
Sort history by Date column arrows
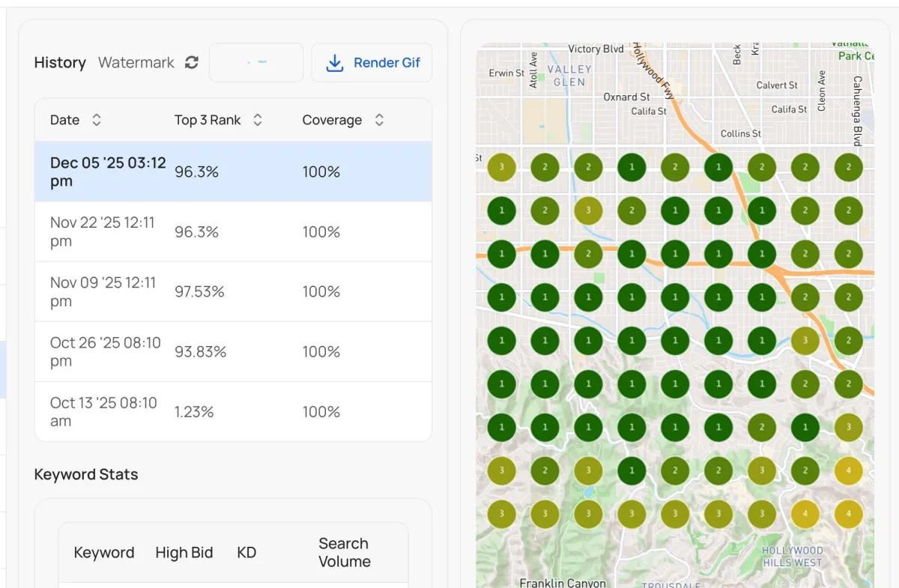(x=96, y=120)
